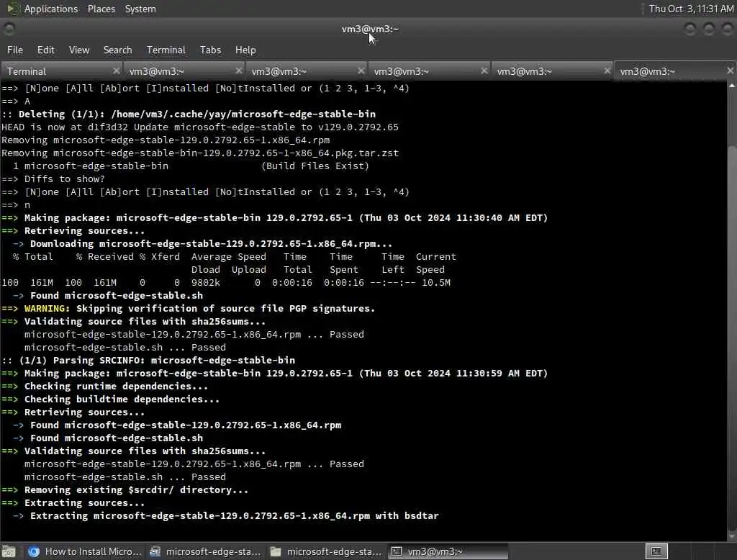Open the File menu in terminal

tap(15, 50)
